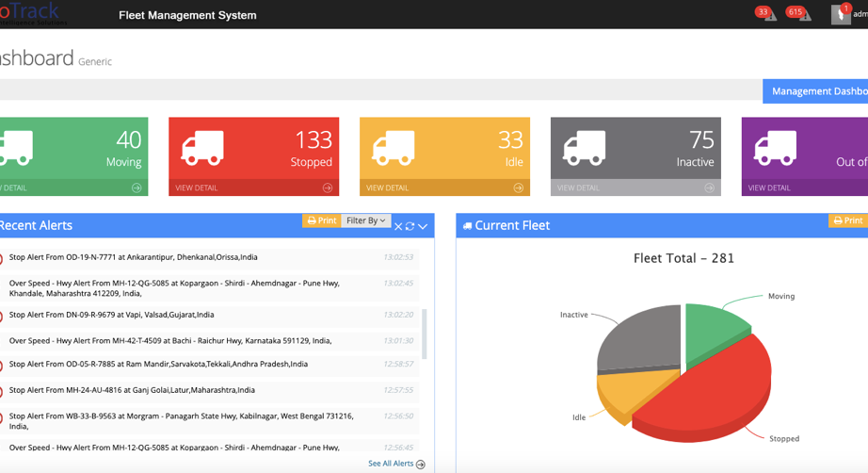Click View Detail on purple card
The image size is (868, 473).
click(769, 188)
